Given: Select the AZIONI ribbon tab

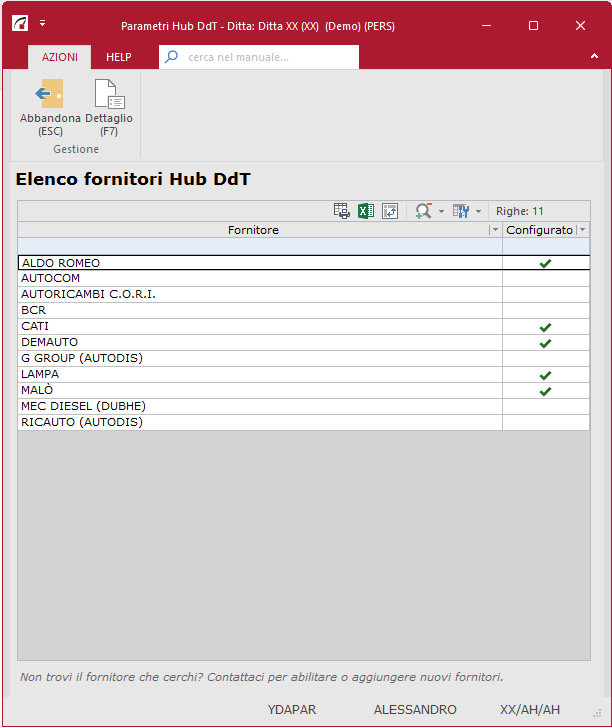Looking at the screenshot, I should [x=59, y=57].
